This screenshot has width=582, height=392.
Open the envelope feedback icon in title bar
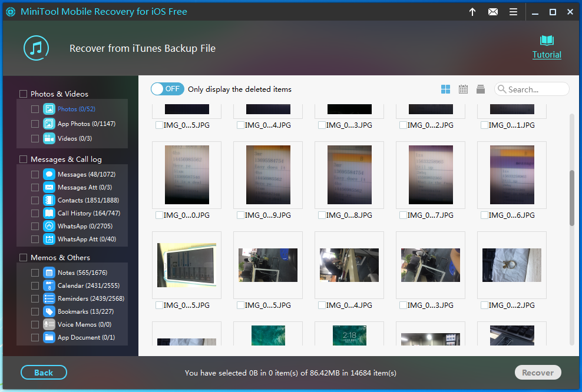click(x=493, y=12)
